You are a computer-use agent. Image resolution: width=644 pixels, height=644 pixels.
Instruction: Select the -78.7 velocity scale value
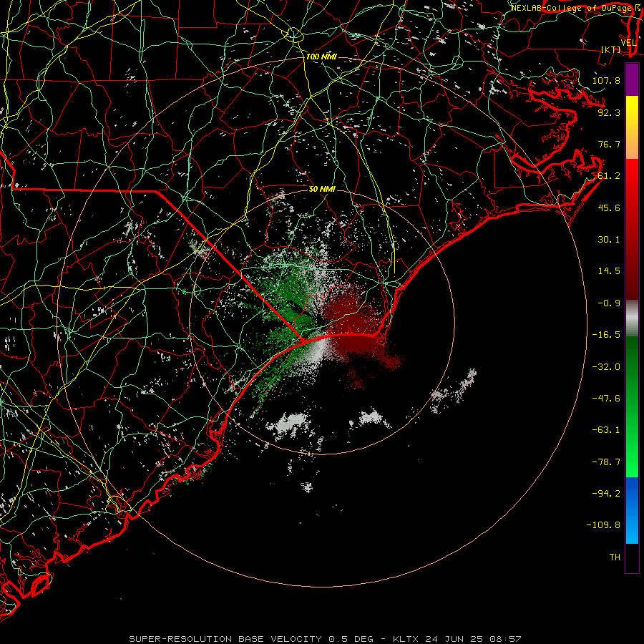(606, 462)
